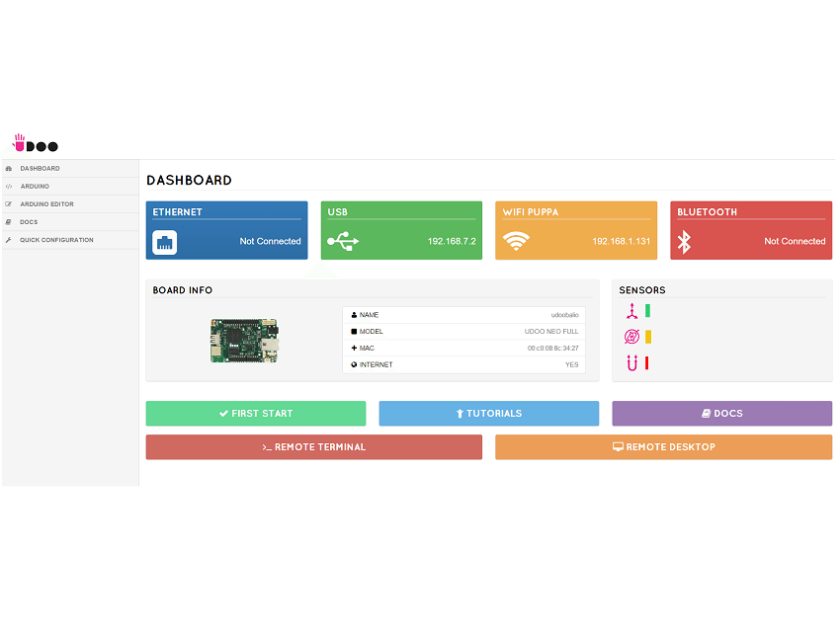Click the accelerometer axes sensor icon
Image resolution: width=840 pixels, height=630 pixels.
tap(632, 311)
